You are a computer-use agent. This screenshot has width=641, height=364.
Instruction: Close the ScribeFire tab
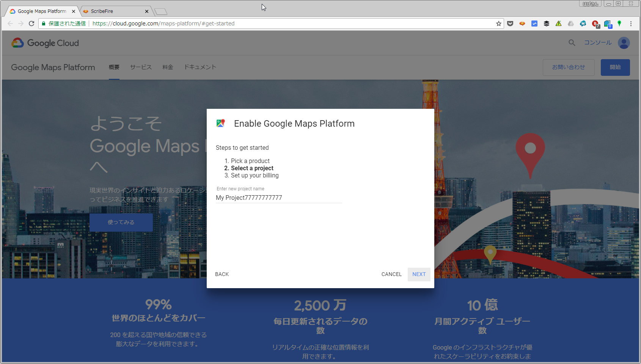(147, 11)
